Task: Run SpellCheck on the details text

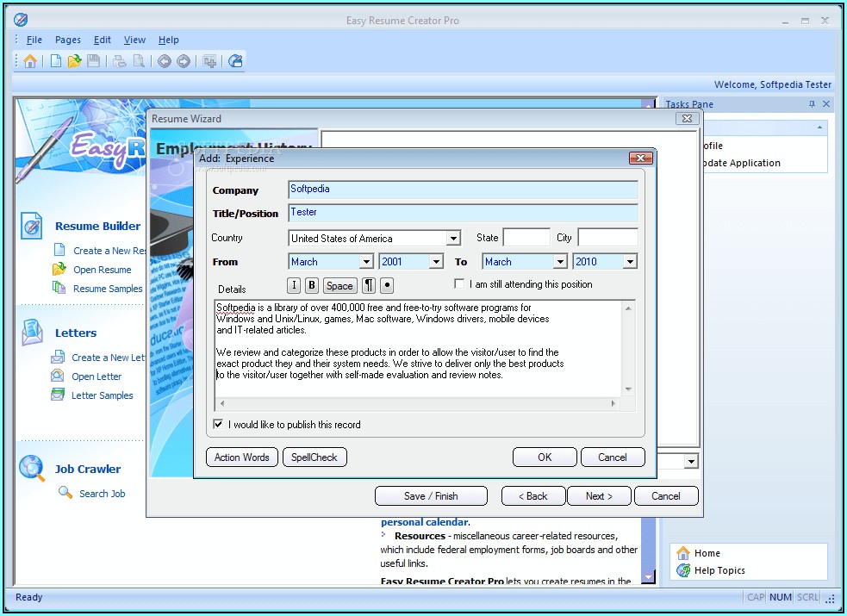Action: [315, 457]
